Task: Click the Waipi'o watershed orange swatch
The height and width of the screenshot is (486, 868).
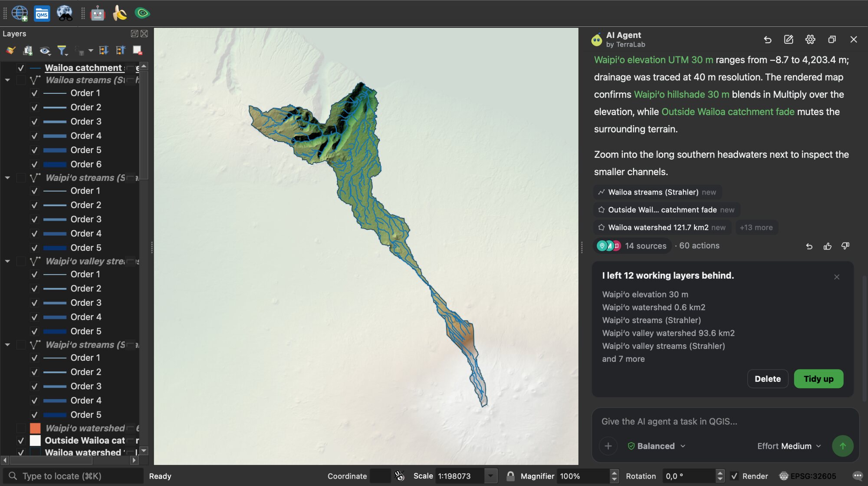Action: pyautogui.click(x=35, y=428)
